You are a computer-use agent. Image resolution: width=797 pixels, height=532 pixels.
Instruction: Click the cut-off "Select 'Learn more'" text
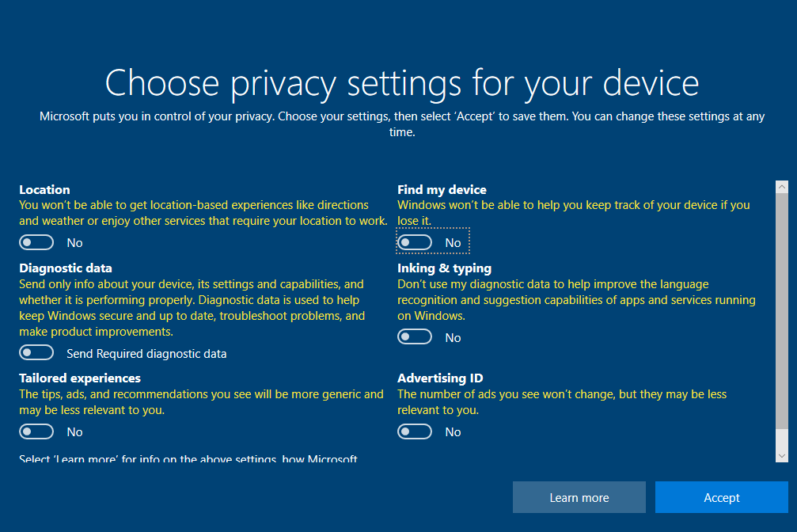[x=188, y=459]
